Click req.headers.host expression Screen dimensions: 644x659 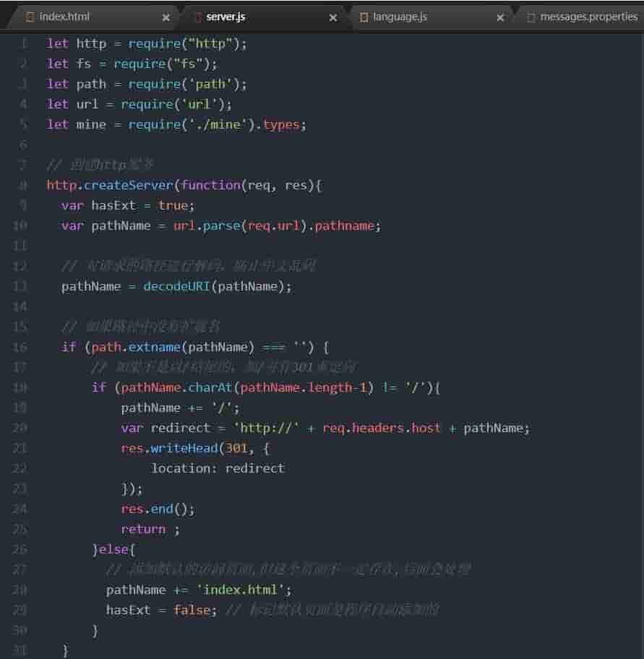(x=382, y=428)
